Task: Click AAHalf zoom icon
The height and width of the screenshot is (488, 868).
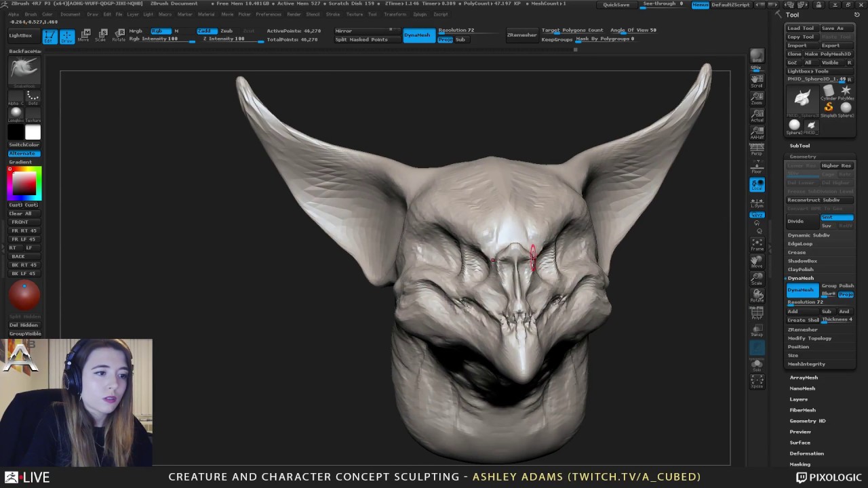Action: (757, 132)
